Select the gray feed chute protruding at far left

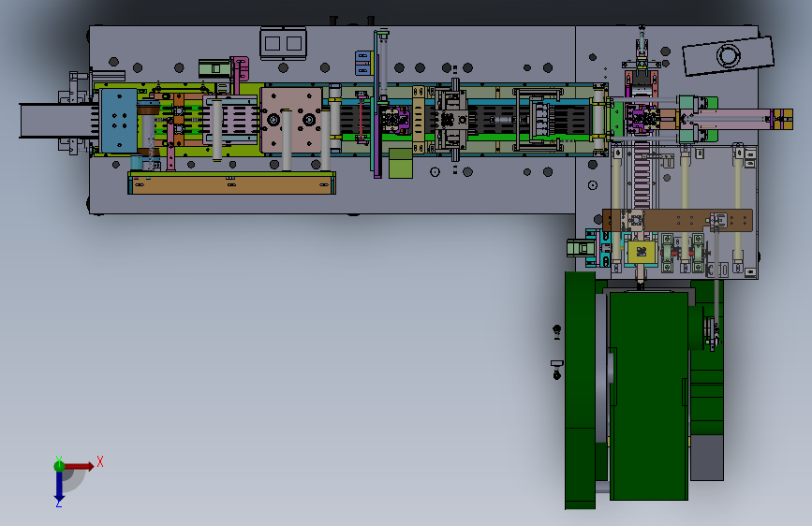57,121
